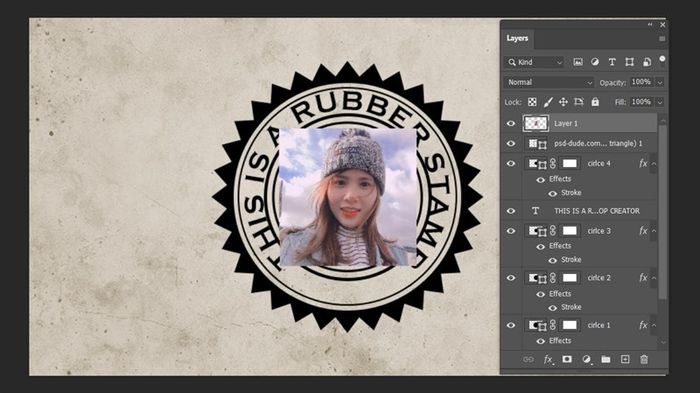Click circle 3 layer fx indicator
This screenshot has width=700, height=393.
[643, 231]
